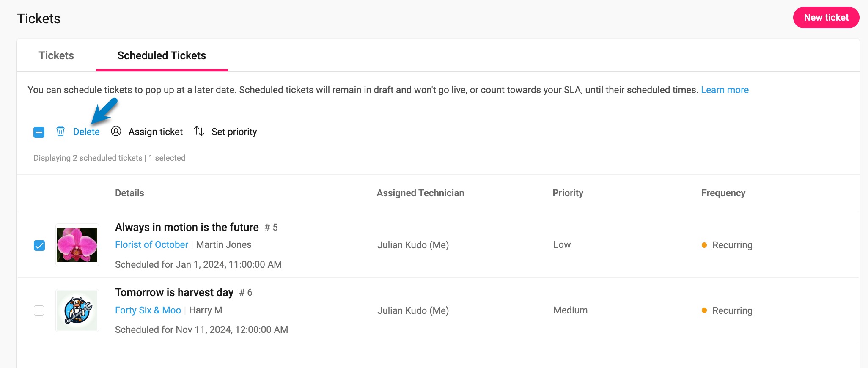Click the Set priority arrows icon
Image resolution: width=868 pixels, height=368 pixels.
point(199,131)
